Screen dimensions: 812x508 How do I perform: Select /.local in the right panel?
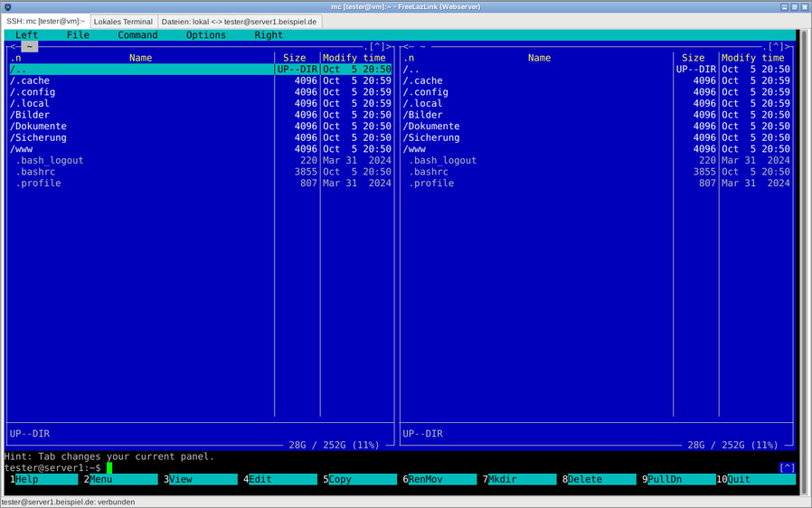pyautogui.click(x=597, y=104)
